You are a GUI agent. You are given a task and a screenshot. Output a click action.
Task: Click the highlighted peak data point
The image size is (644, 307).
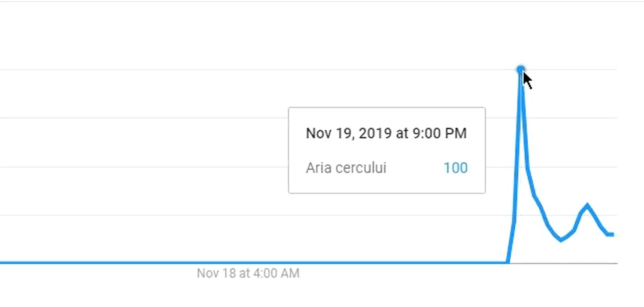click(520, 69)
